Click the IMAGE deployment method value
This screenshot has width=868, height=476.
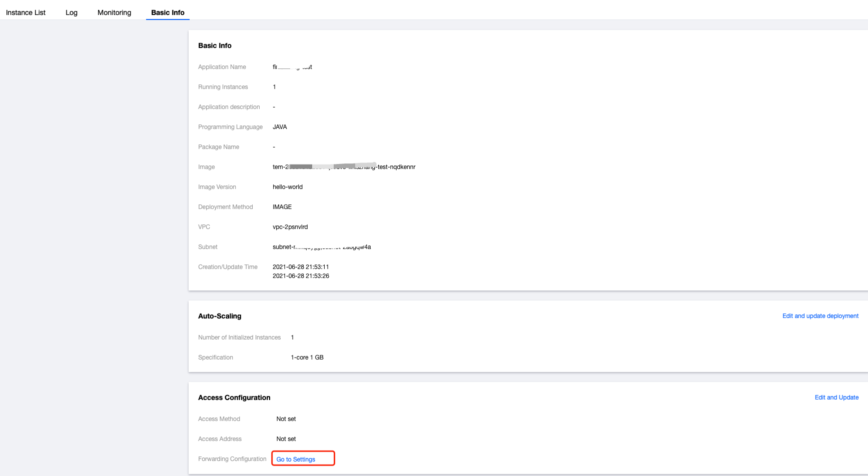(282, 207)
